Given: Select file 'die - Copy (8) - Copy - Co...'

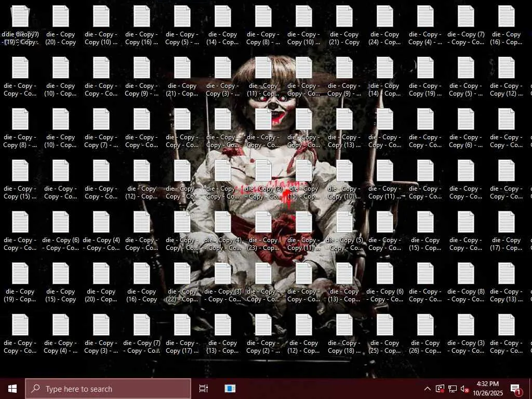Looking at the screenshot, I should tap(466, 283).
